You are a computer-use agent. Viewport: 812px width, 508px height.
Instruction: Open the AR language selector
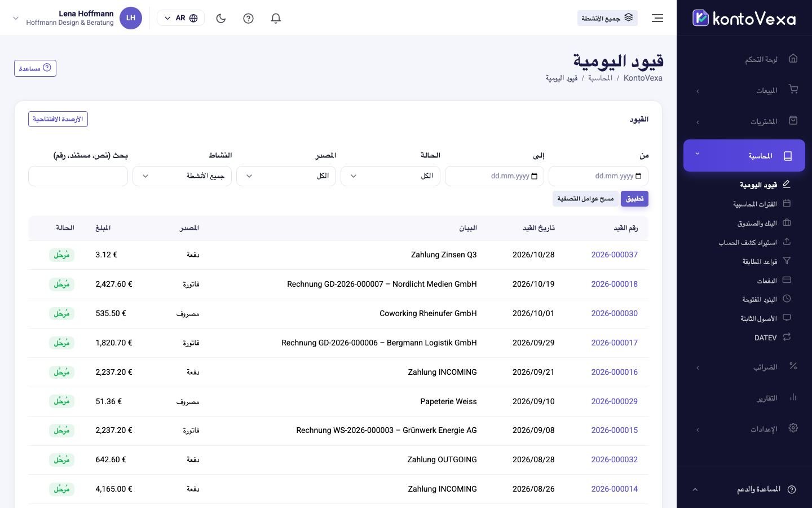(180, 18)
